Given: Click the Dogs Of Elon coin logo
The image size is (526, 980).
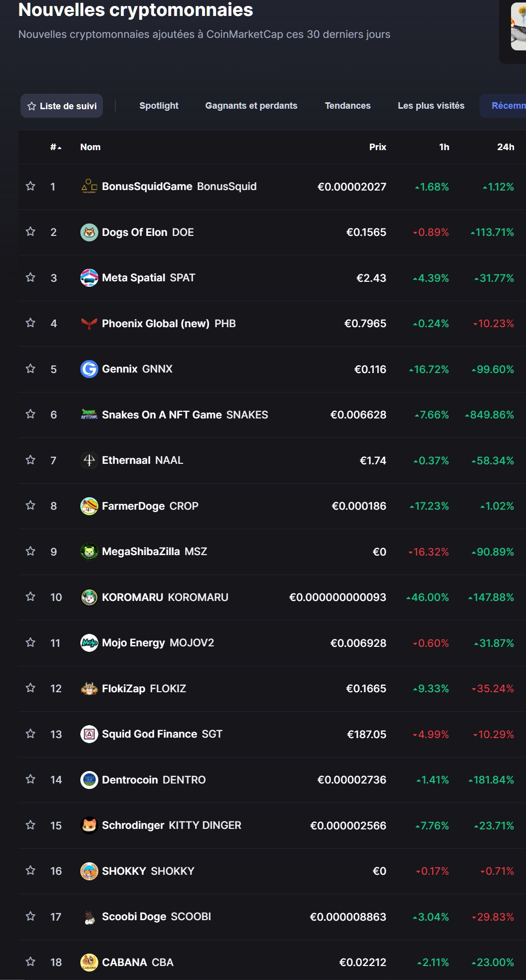Looking at the screenshot, I should tap(89, 232).
